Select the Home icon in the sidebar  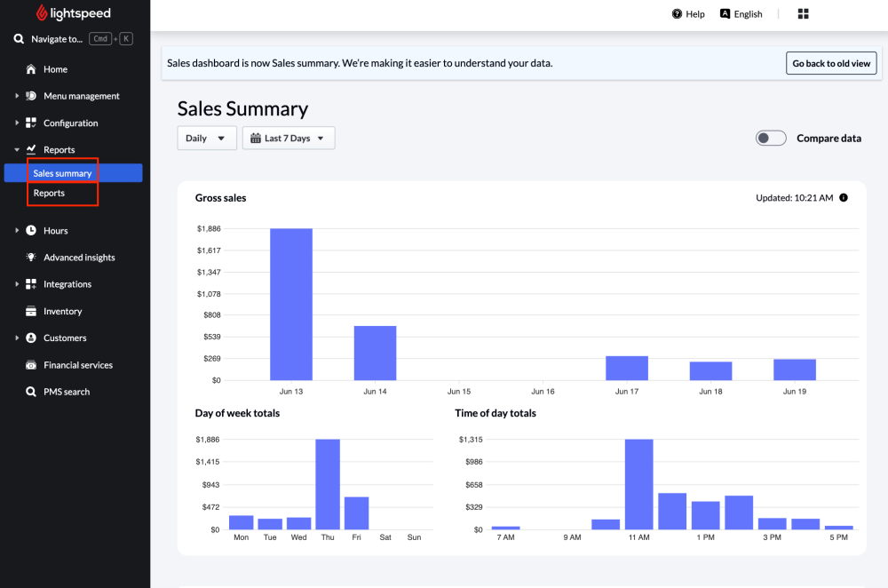(30, 69)
